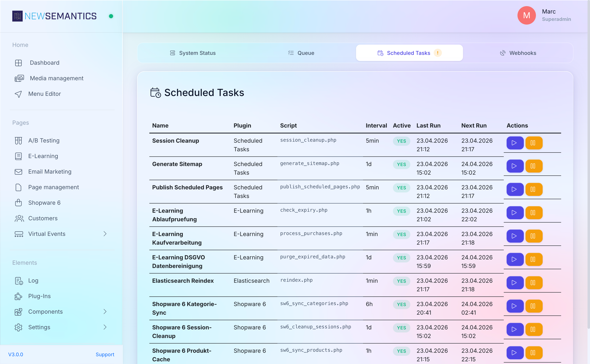This screenshot has height=364, width=590.
Task: Pause Publish Scheduled Pages task
Action: click(x=534, y=189)
